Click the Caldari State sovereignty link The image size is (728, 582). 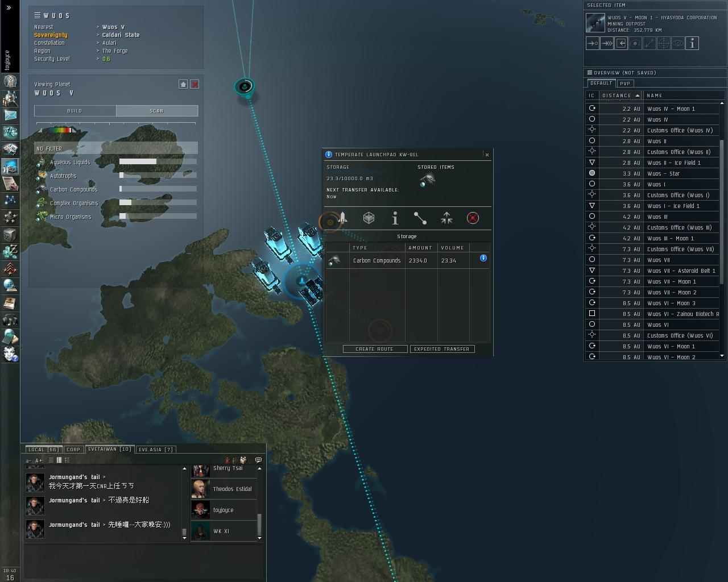[121, 35]
